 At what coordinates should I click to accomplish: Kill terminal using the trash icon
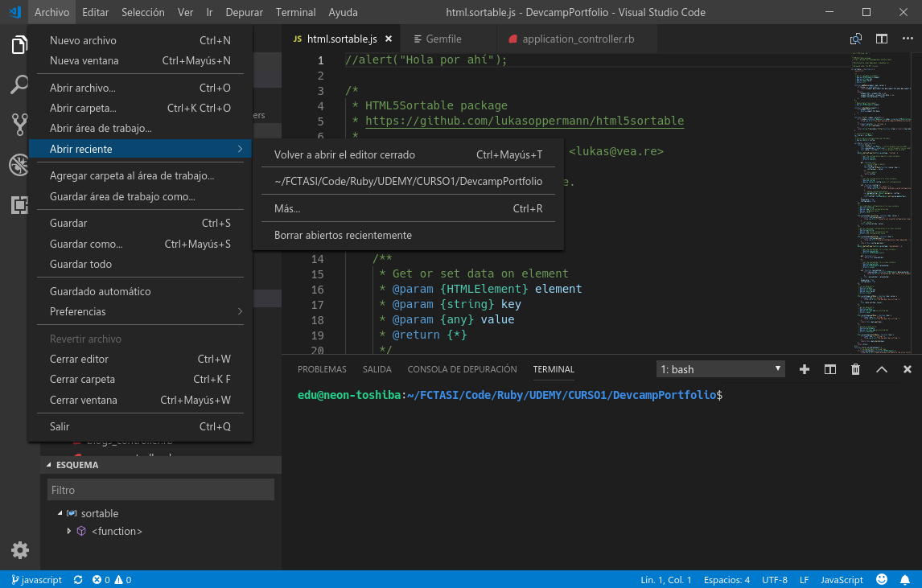tap(855, 369)
